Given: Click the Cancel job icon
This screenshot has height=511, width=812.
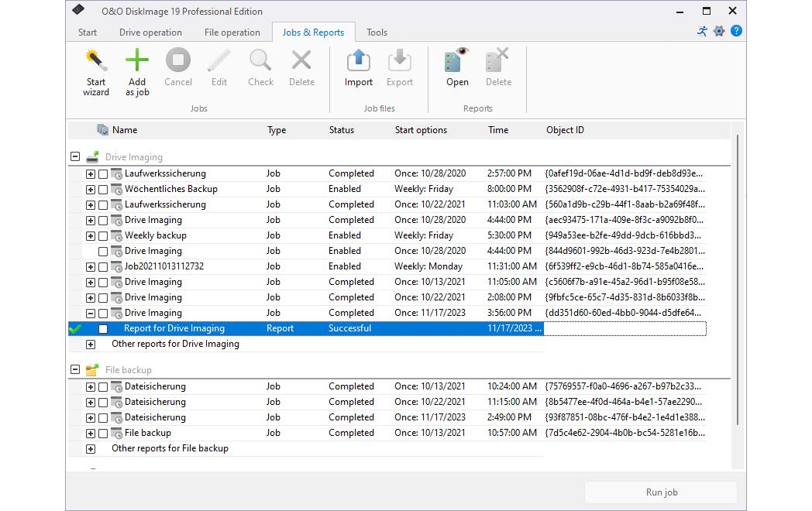Looking at the screenshot, I should click(178, 60).
